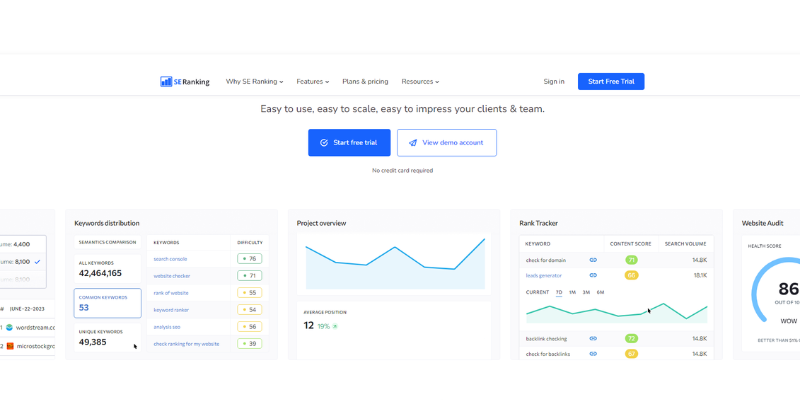800x400 pixels.
Task: Click the large Start free trial button
Action: pyautogui.click(x=349, y=143)
